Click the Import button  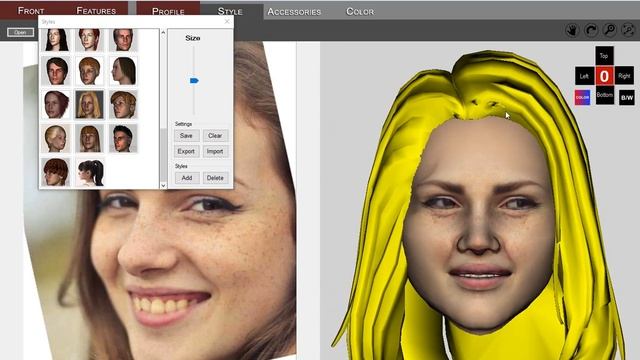pos(215,151)
